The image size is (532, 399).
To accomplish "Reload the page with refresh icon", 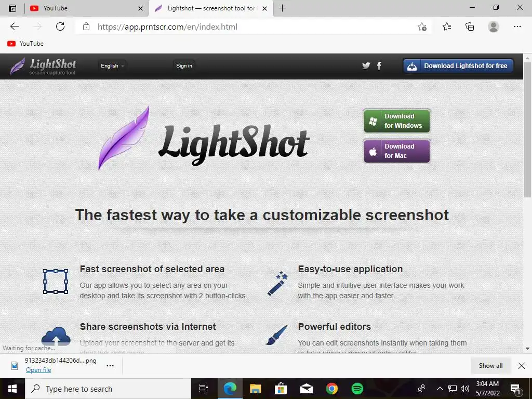I will point(60,26).
